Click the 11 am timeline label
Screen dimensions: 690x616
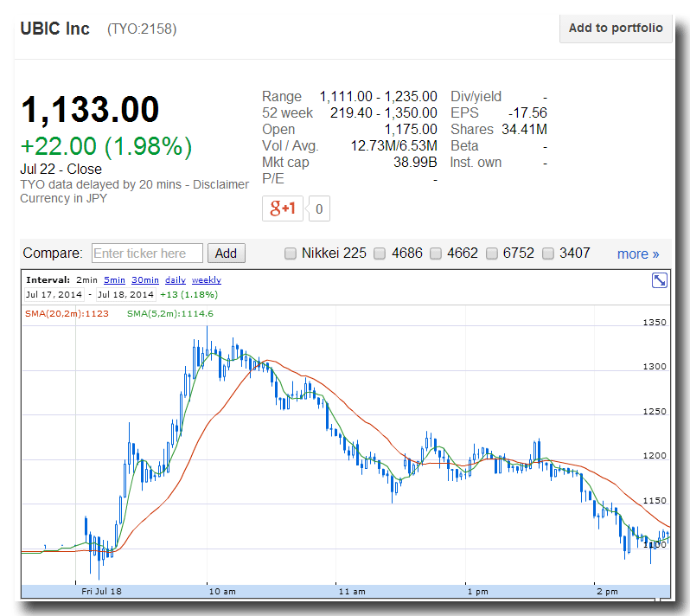[x=352, y=591]
